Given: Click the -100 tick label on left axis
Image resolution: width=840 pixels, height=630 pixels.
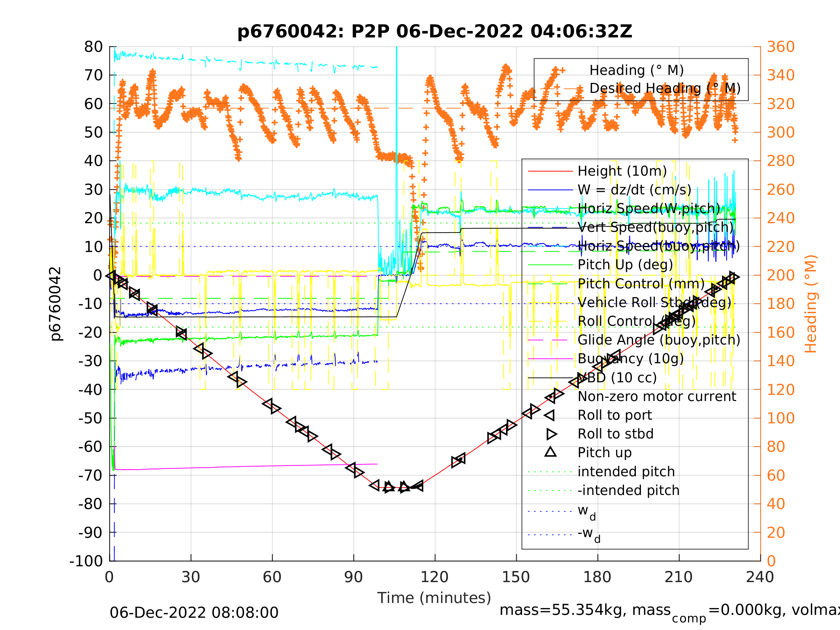Looking at the screenshot, I should coord(86,561).
